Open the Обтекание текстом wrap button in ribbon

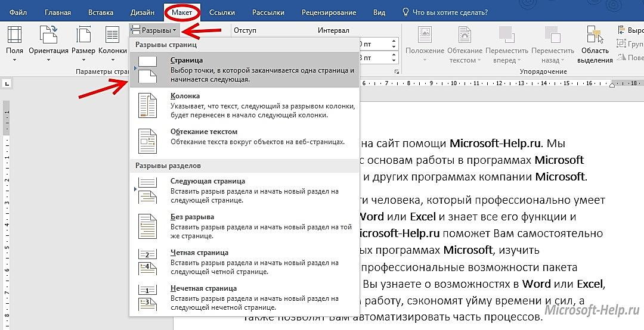[465, 44]
